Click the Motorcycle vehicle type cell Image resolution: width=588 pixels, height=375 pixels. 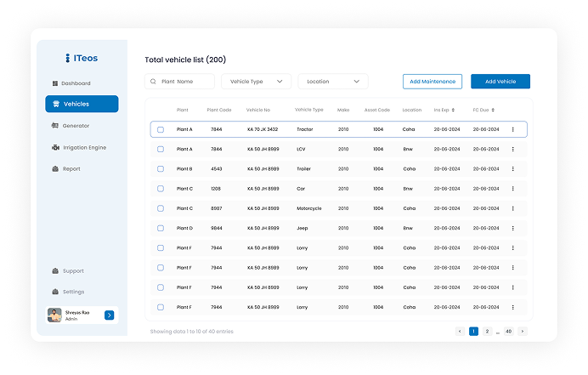pos(309,208)
